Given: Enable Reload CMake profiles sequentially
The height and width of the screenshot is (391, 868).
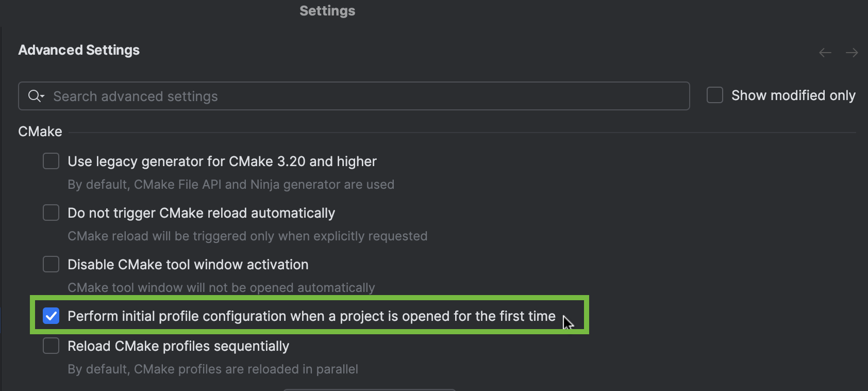Looking at the screenshot, I should (51, 346).
